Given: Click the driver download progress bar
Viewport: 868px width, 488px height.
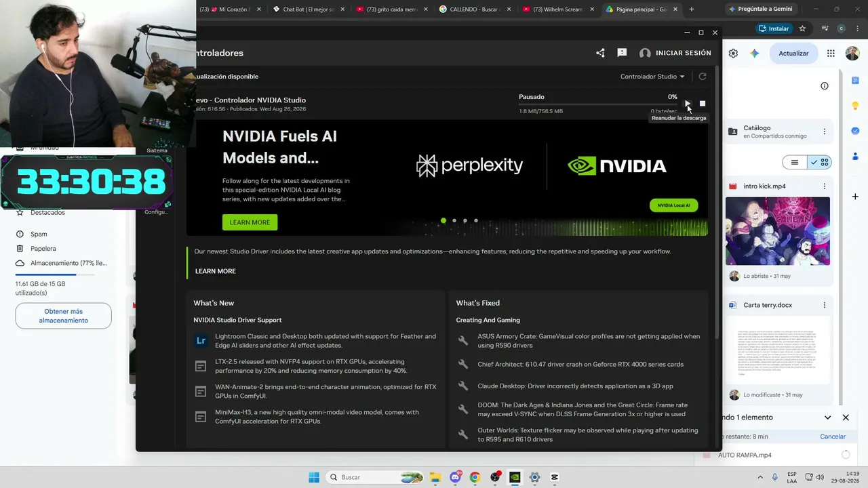Looking at the screenshot, I should [597, 104].
